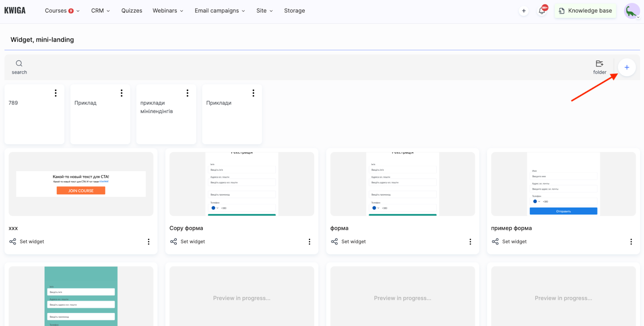Expand the Webinars menu
The image size is (644, 326).
pyautogui.click(x=167, y=11)
